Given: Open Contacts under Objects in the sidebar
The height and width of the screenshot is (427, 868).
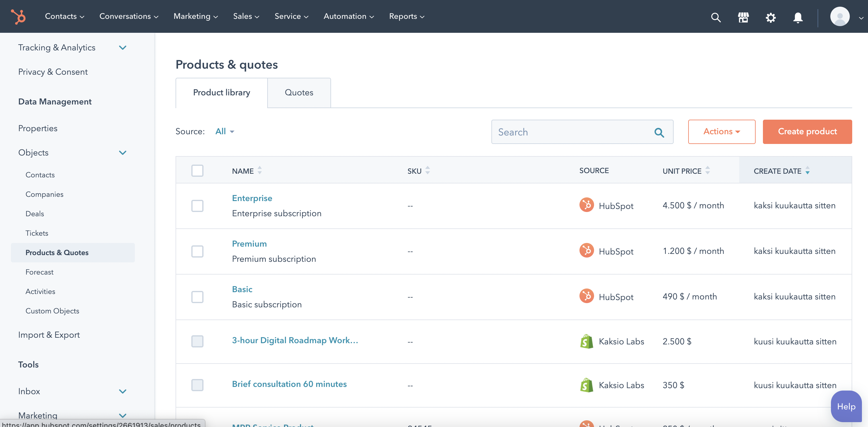Looking at the screenshot, I should (x=40, y=175).
